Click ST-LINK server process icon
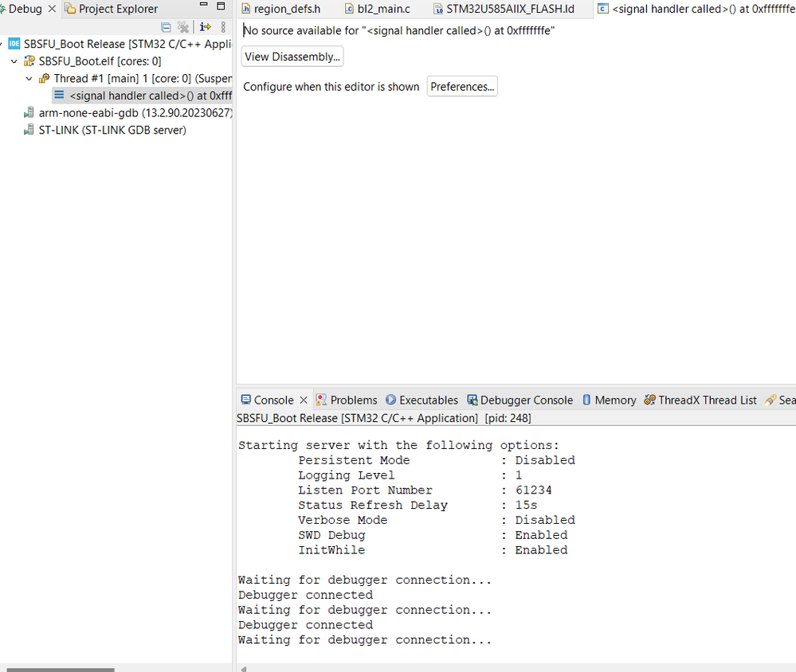The image size is (796, 672). tap(29, 130)
